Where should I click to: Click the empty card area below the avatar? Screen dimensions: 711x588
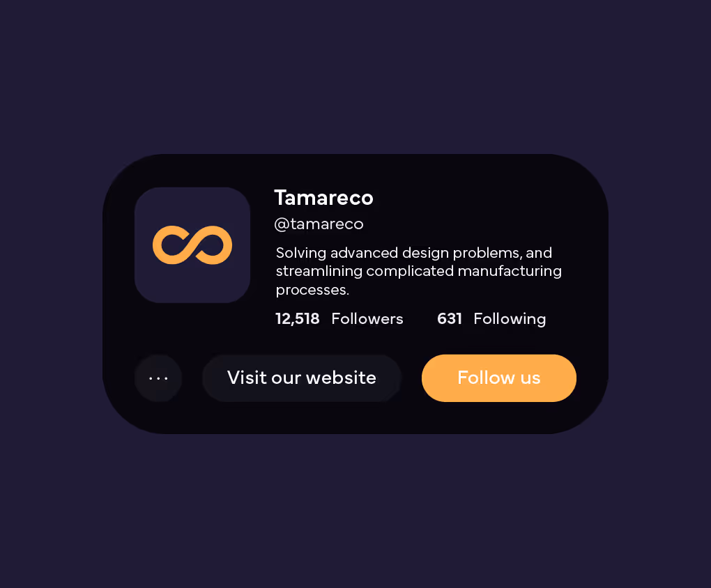point(192,329)
